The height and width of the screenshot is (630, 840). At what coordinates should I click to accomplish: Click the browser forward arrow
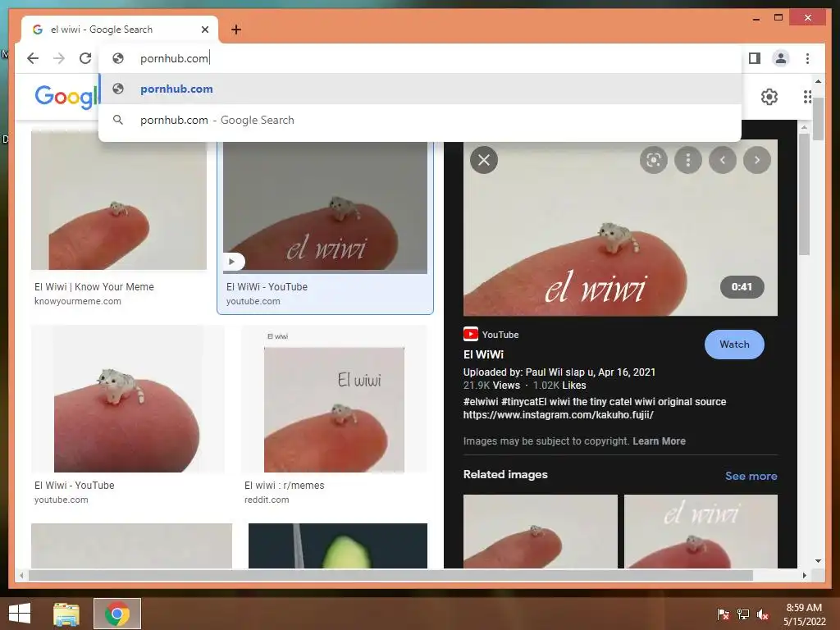tap(59, 58)
